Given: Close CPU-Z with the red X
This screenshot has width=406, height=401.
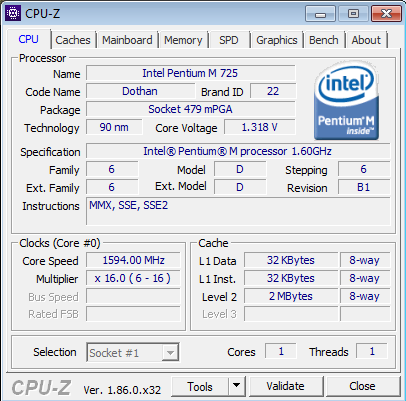Looking at the screenshot, I should (386, 14).
